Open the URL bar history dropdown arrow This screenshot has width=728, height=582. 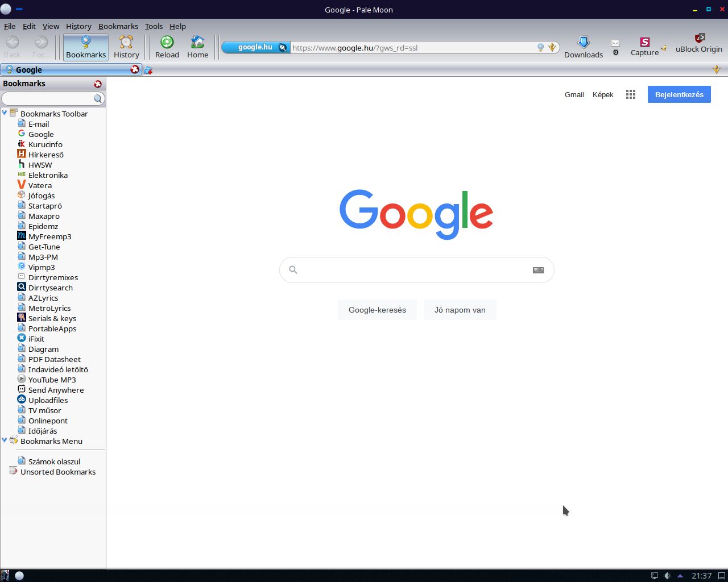(552, 48)
